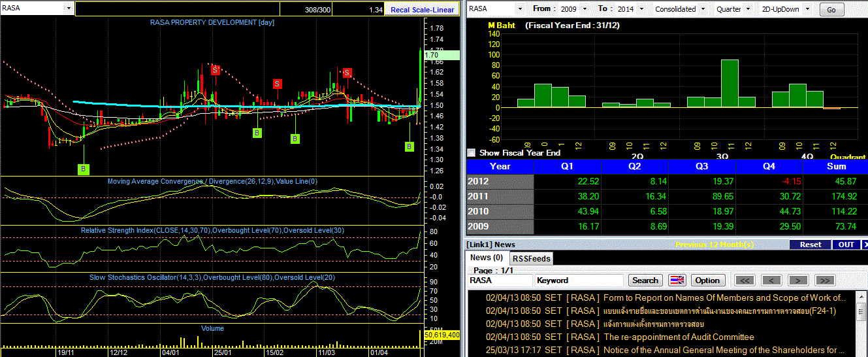The image size is (868, 357).
Task: Toggle the Thai/English language flag icon
Action: pyautogui.click(x=677, y=280)
